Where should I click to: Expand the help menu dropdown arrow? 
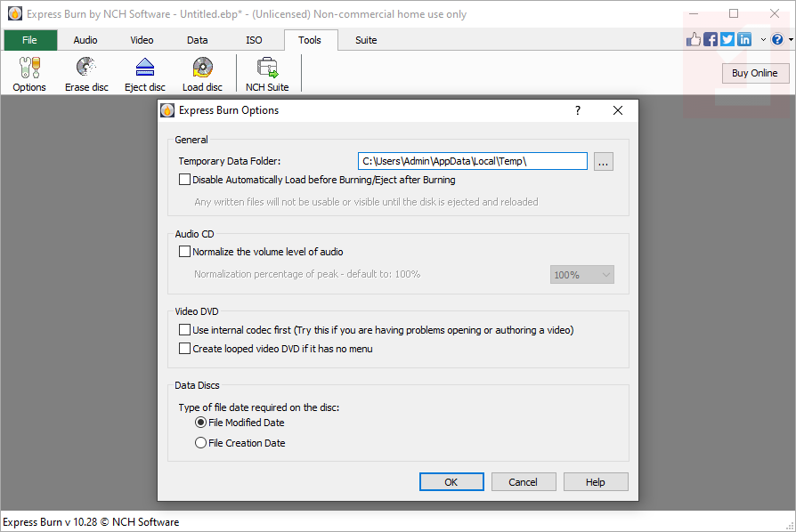[x=791, y=39]
